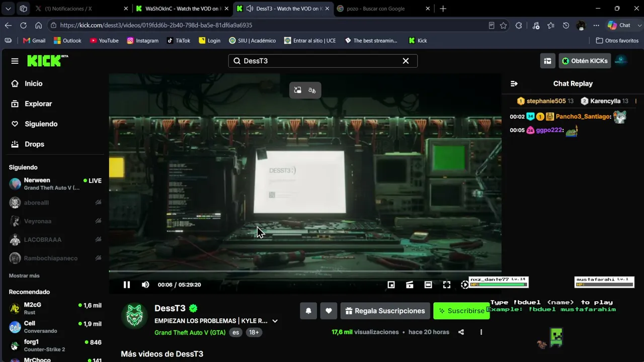Expand Mostrar más in followed list
Screen dimensions: 644x362
click(24, 276)
